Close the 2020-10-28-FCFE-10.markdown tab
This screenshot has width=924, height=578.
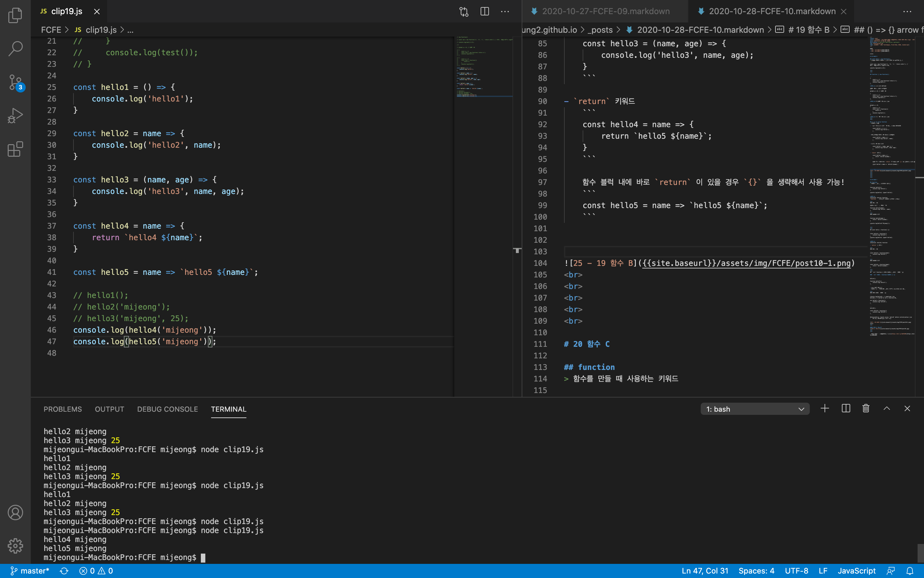click(x=844, y=12)
